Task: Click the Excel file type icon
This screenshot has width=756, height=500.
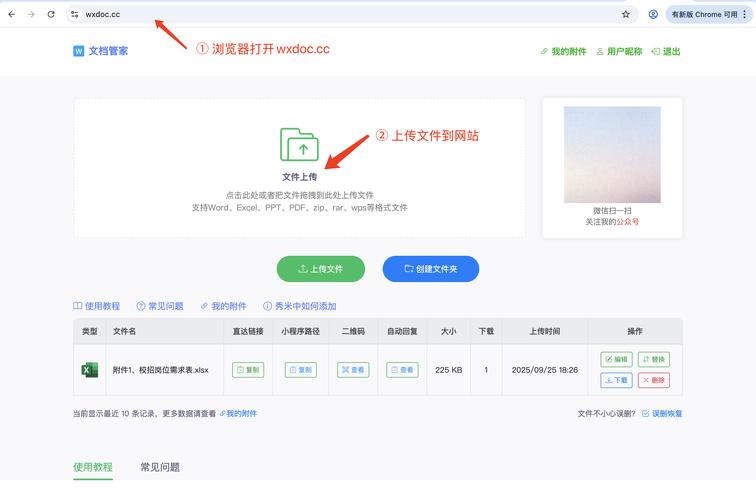Action: 90,370
